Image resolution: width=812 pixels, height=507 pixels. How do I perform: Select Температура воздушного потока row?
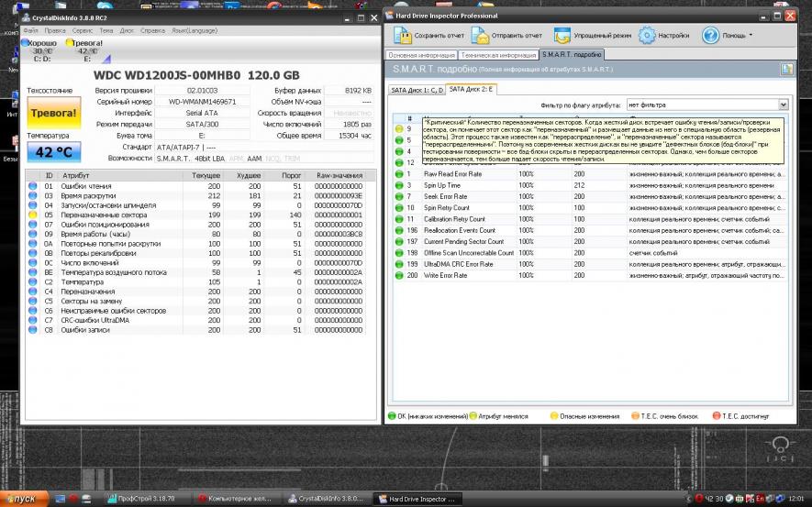coord(195,272)
